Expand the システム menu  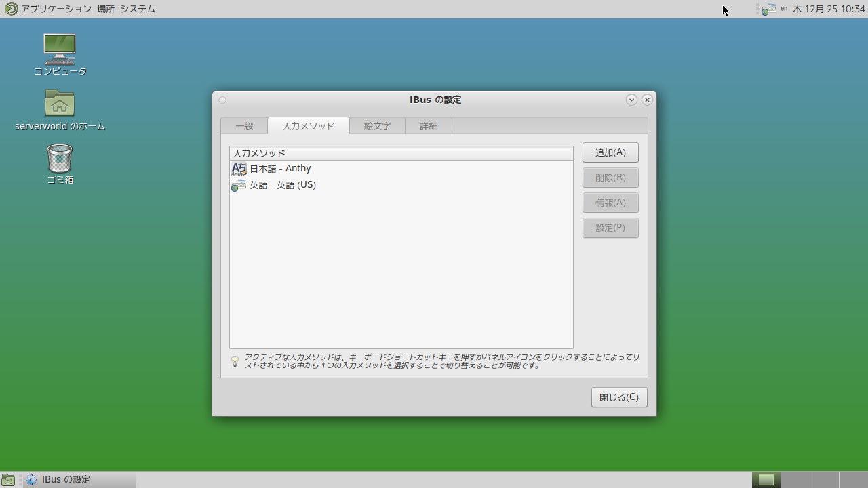(x=138, y=9)
